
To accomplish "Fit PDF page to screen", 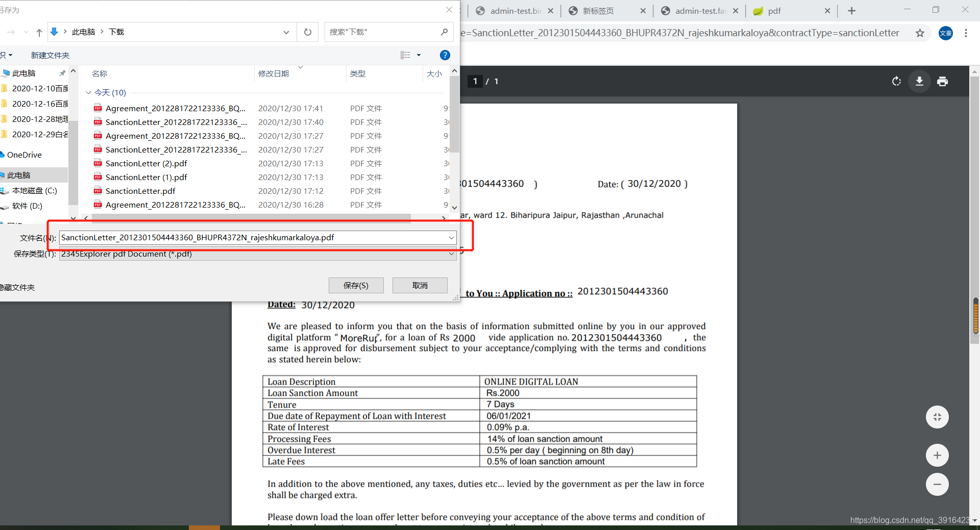I will [937, 417].
